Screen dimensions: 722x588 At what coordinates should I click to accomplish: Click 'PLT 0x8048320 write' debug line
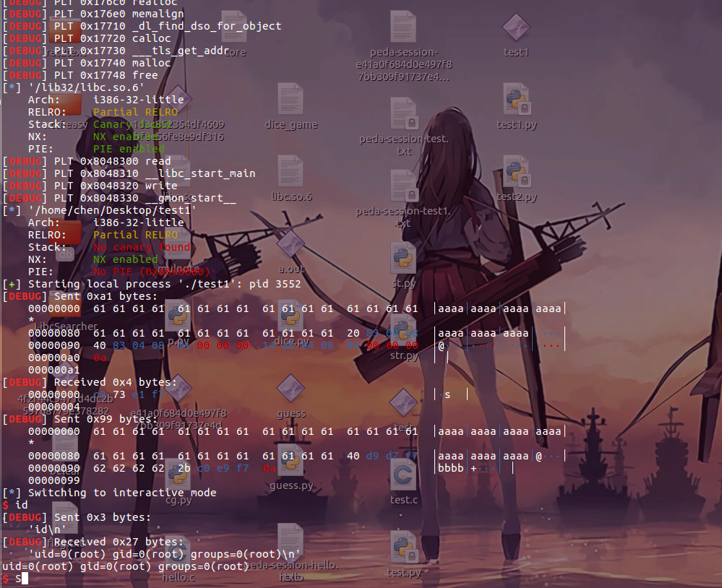[90, 186]
